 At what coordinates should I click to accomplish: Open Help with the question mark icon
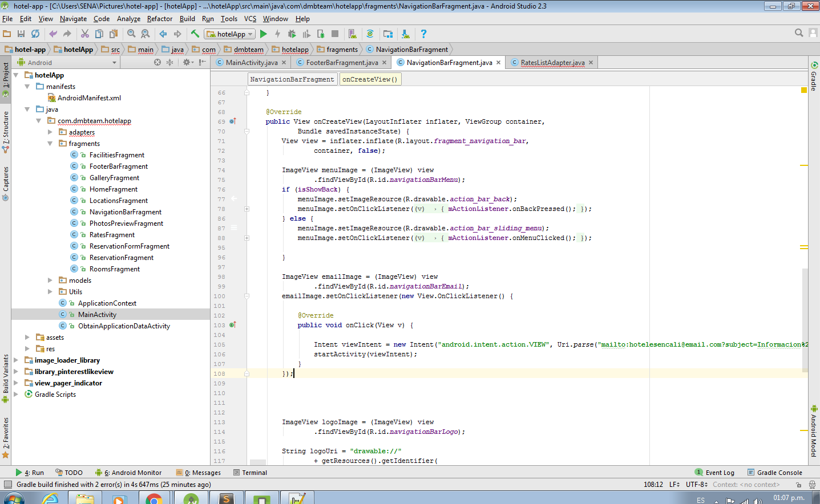[423, 34]
